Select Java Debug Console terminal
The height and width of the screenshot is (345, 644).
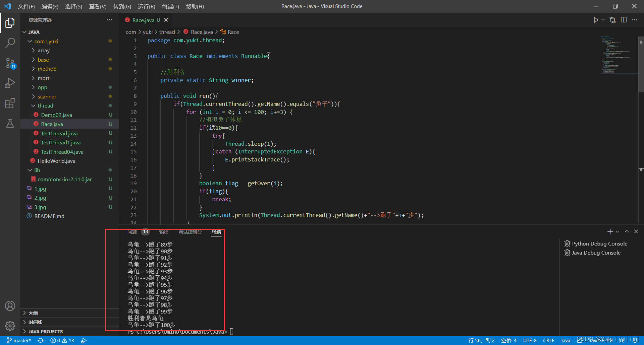pyautogui.click(x=592, y=253)
